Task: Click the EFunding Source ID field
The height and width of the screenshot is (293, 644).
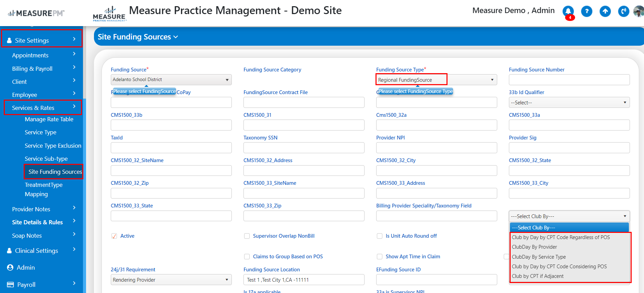Action: point(437,280)
